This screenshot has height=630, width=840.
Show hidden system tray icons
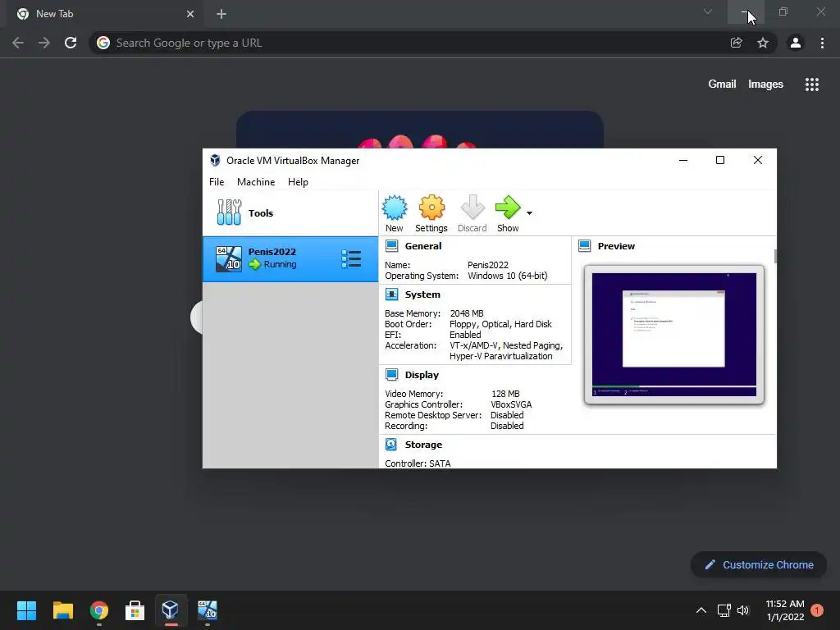point(701,610)
